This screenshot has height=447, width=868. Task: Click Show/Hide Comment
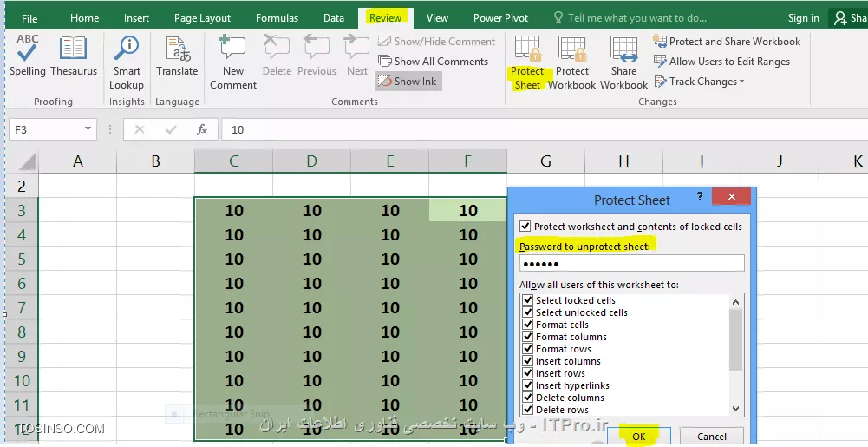pos(437,42)
